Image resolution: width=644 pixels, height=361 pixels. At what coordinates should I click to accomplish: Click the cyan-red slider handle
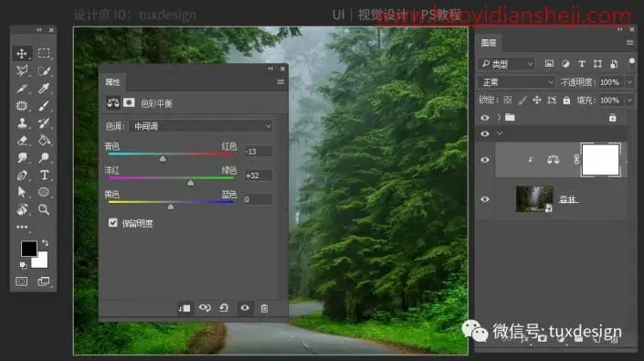coord(163,158)
